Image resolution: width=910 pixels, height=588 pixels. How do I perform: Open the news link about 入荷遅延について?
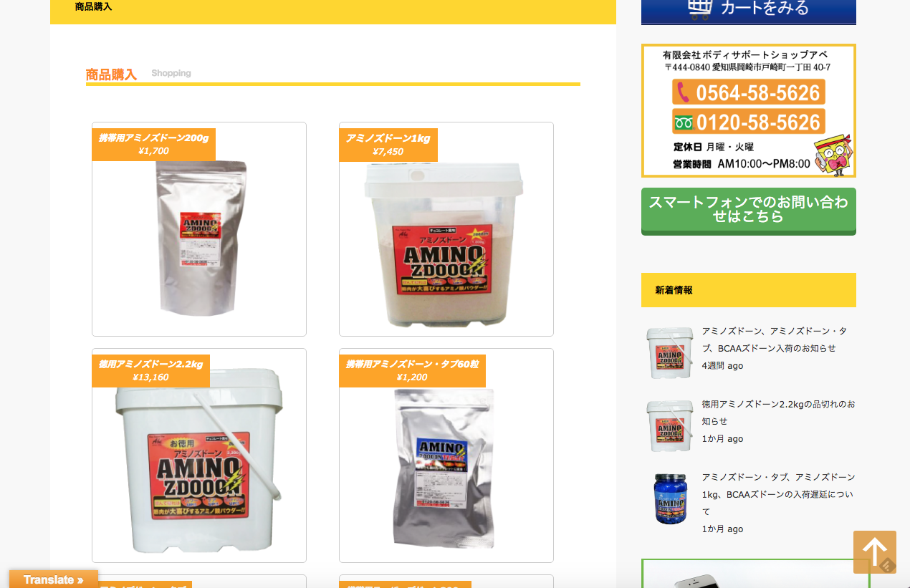778,494
